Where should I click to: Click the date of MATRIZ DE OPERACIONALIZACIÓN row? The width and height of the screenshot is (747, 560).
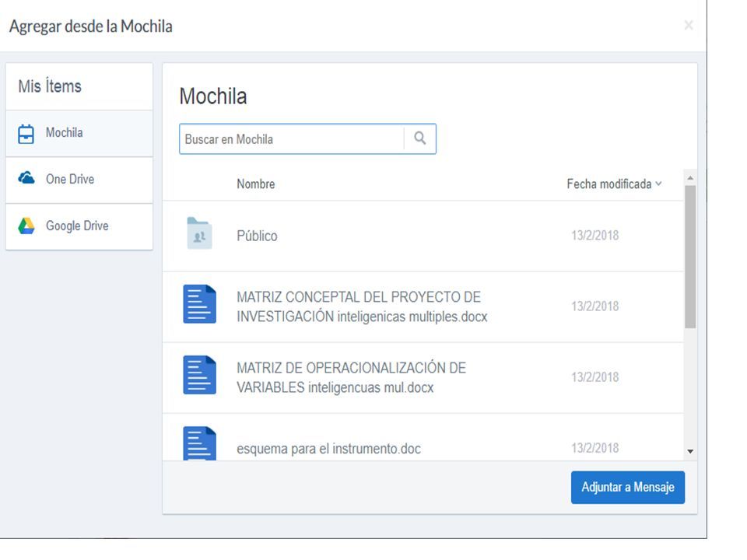(x=595, y=377)
